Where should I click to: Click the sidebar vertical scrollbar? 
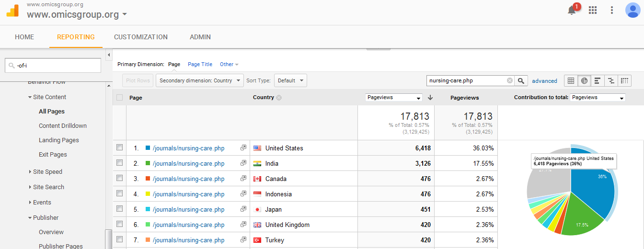tap(108, 238)
